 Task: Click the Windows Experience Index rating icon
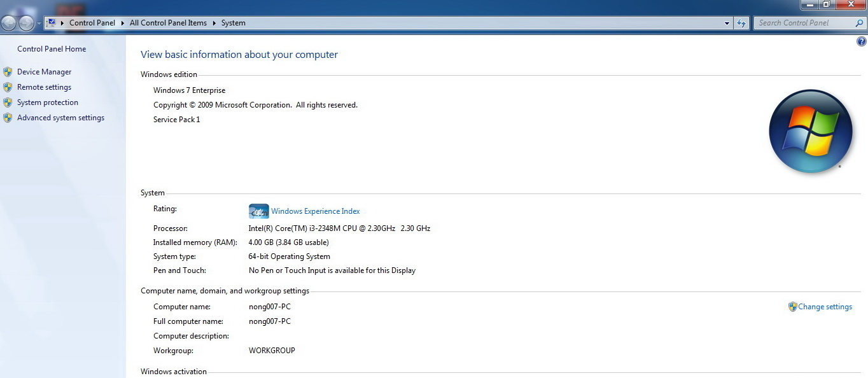(x=258, y=211)
